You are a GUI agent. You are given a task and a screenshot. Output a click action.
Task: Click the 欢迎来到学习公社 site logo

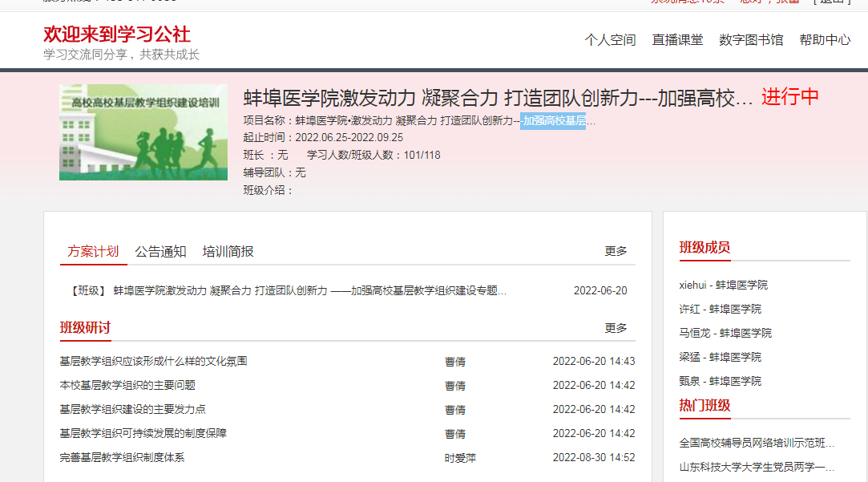coord(117,34)
